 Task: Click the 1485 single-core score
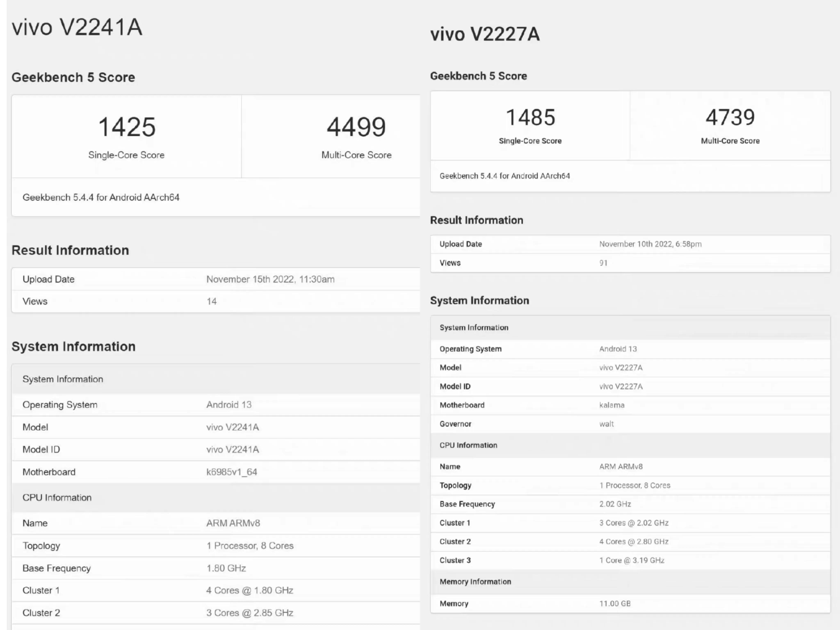(x=530, y=117)
